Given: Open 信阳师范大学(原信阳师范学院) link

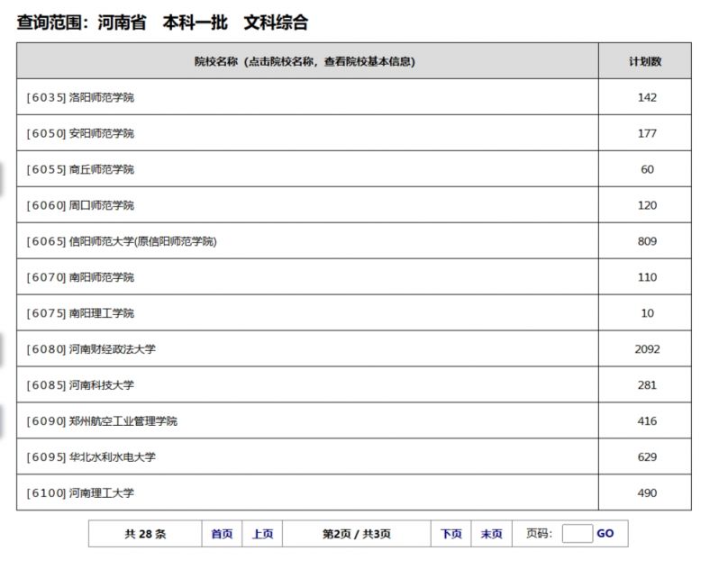Looking at the screenshot, I should point(142,241).
